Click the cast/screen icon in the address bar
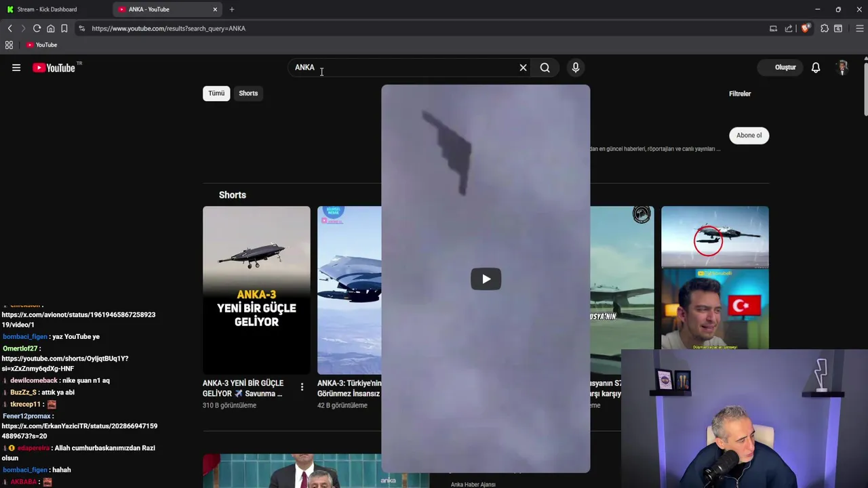The image size is (868, 488). point(773,28)
